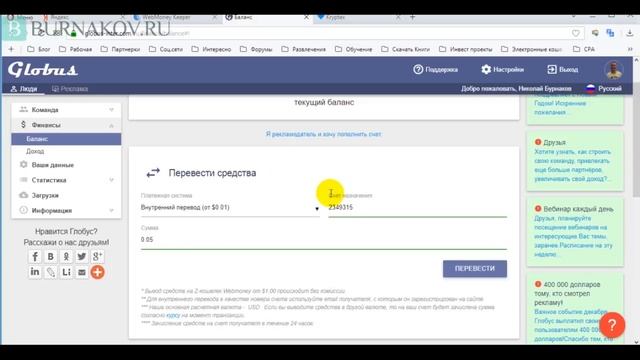Open payment system dropdown Внутренний перевод
Screen dimensions: 640x360
[230, 207]
